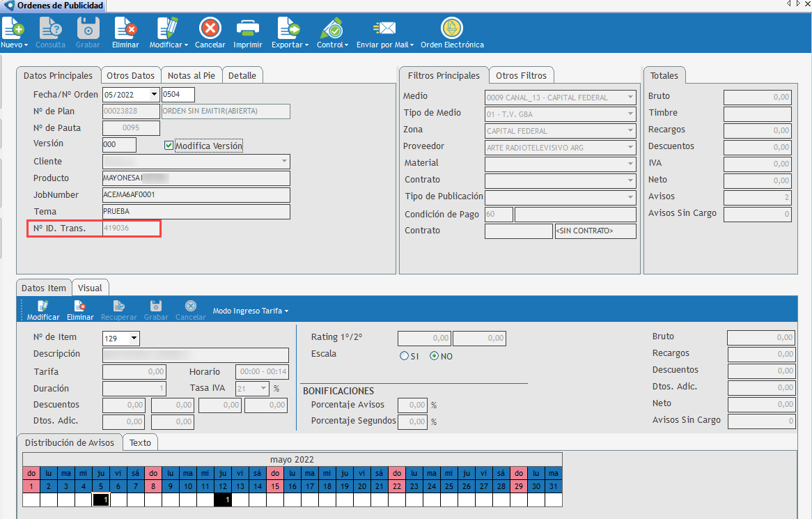Open the Medio dropdown
The width and height of the screenshot is (812, 519).
pyautogui.click(x=630, y=97)
